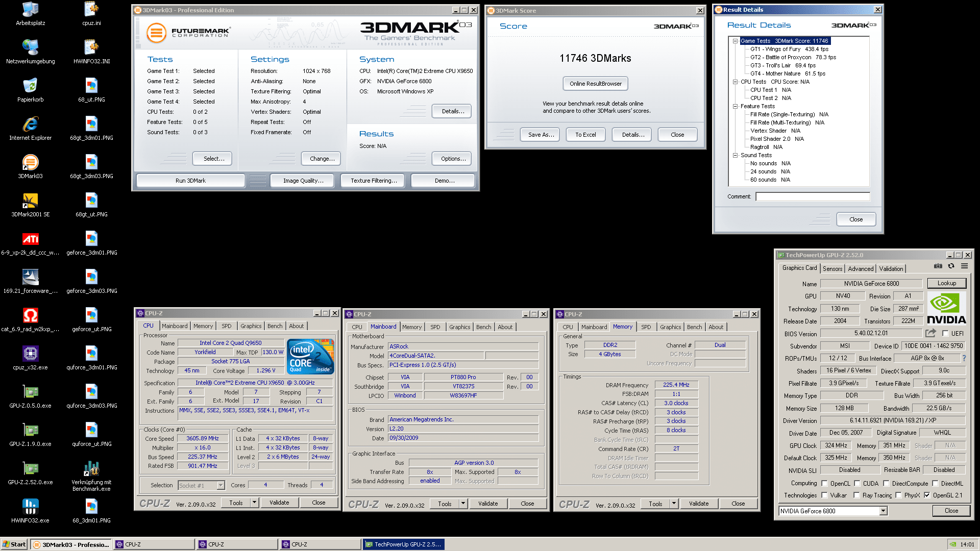Collapse the Game Tests tree node
Screen dimensions: 980x551
pyautogui.click(x=736, y=41)
